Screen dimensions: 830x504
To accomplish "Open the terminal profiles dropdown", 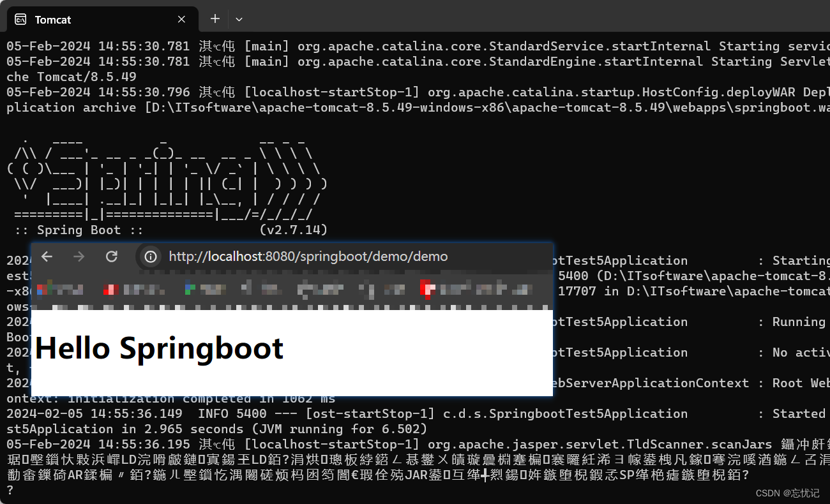I will pyautogui.click(x=239, y=19).
